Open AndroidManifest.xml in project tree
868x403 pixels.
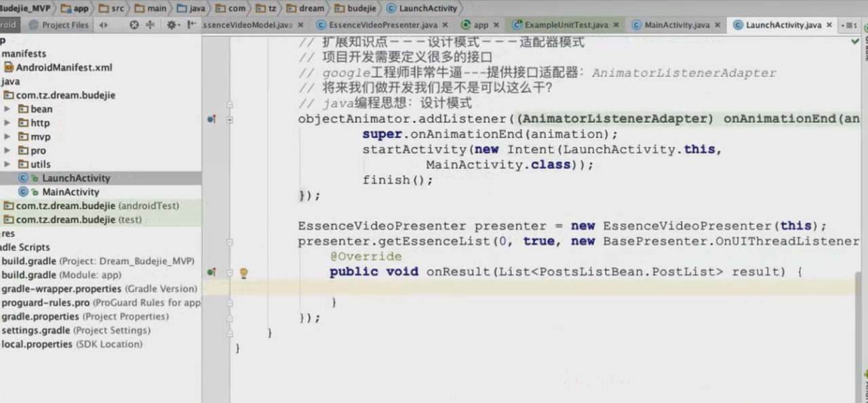point(58,68)
